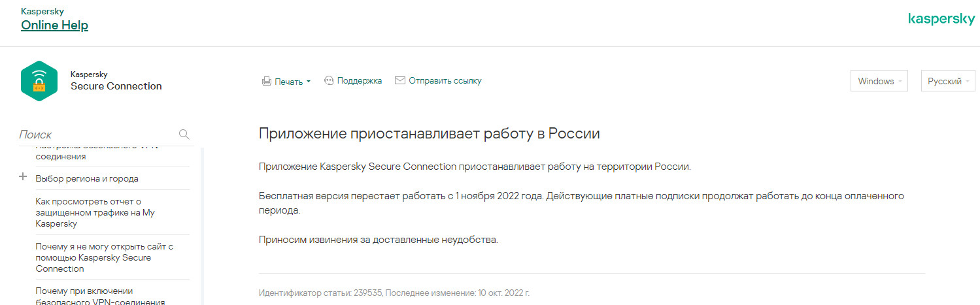Click the sidebar vertical scrollbar
Screen dimensions: 980x305
(202, 225)
